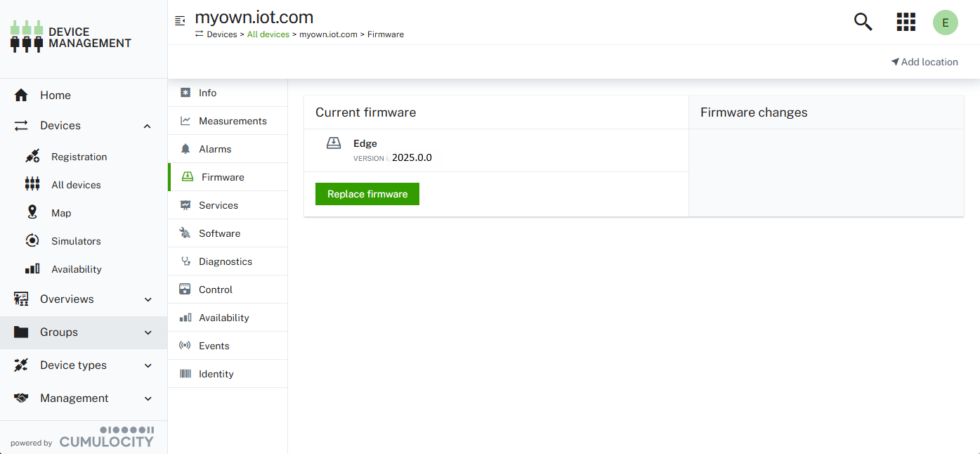Expand the Device types section
Image resolution: width=980 pixels, height=454 pixels.
[x=148, y=365]
